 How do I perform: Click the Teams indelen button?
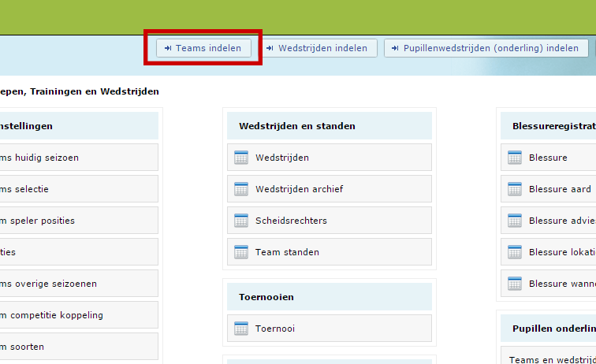pyautogui.click(x=203, y=48)
